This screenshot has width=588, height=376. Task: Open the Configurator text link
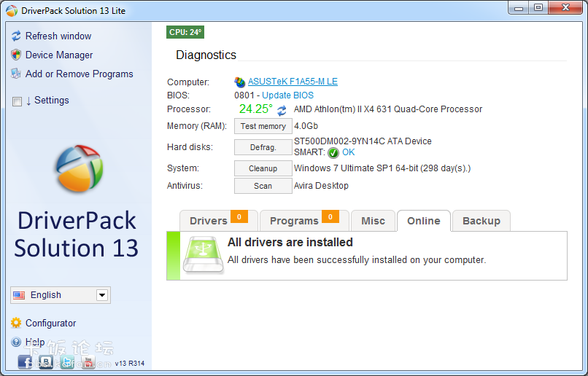(x=50, y=323)
